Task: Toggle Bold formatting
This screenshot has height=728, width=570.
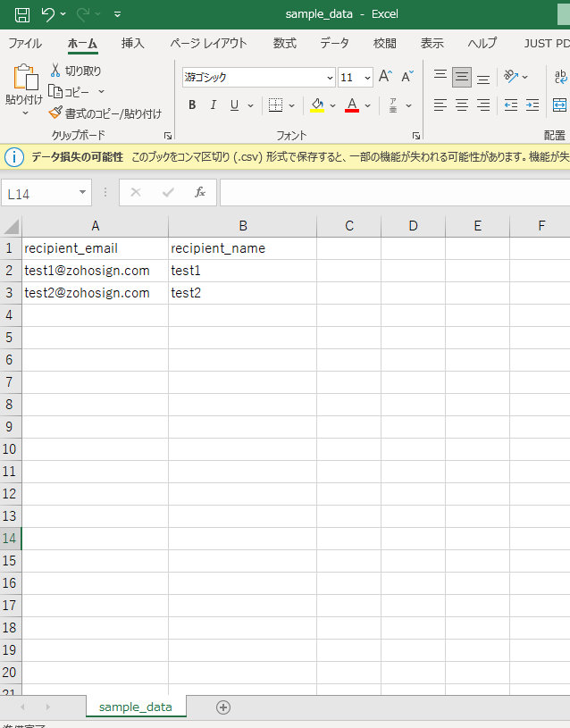Action: pyautogui.click(x=191, y=105)
